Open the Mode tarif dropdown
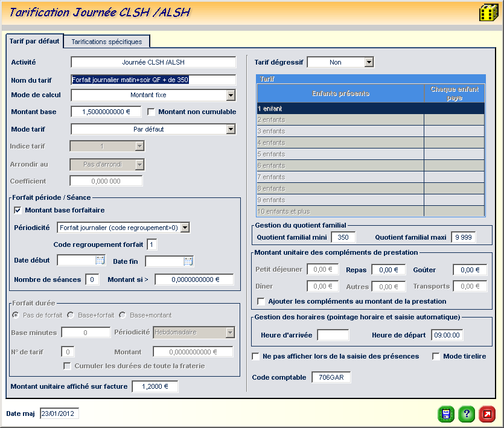This screenshot has height=428, width=504. pos(231,129)
